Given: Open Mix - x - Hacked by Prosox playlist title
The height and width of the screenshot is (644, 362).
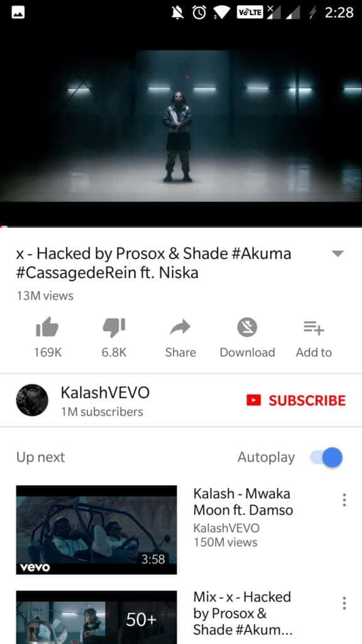Looking at the screenshot, I should click(x=243, y=613).
